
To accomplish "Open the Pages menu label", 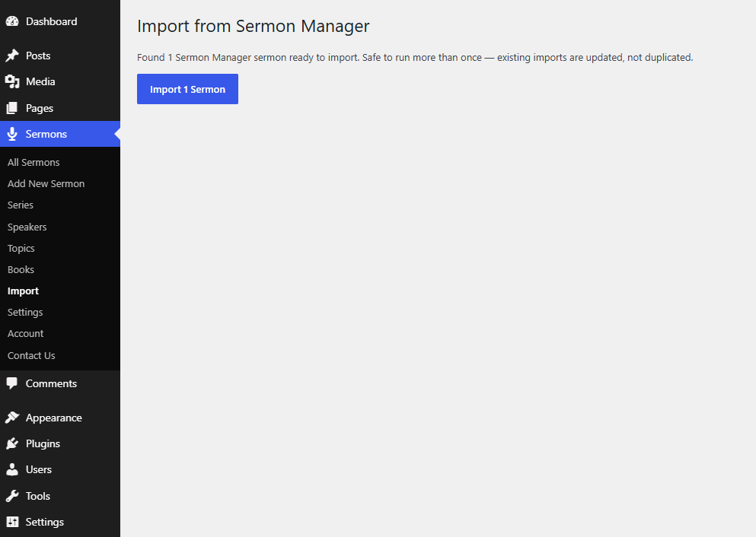I will [40, 108].
